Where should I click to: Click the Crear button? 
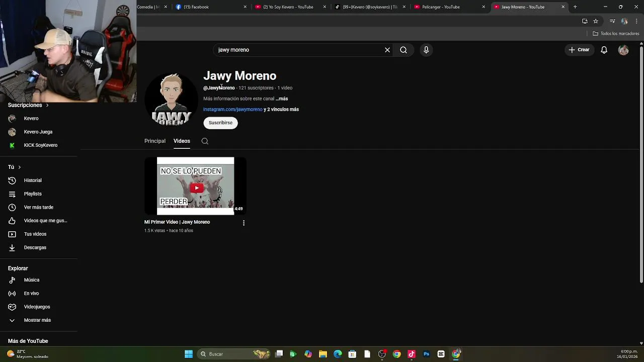tap(579, 50)
